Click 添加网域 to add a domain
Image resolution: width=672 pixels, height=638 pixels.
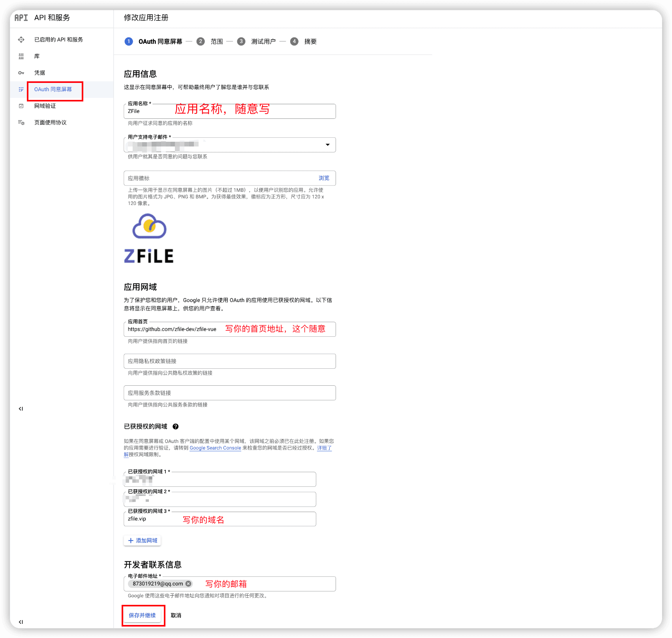pyautogui.click(x=143, y=540)
